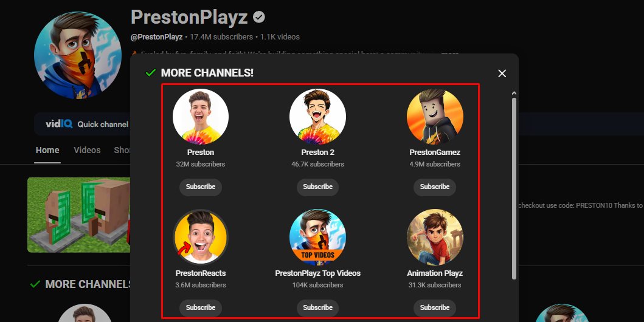
Task: Click the 46.7K subscribers text
Action: coord(317,164)
